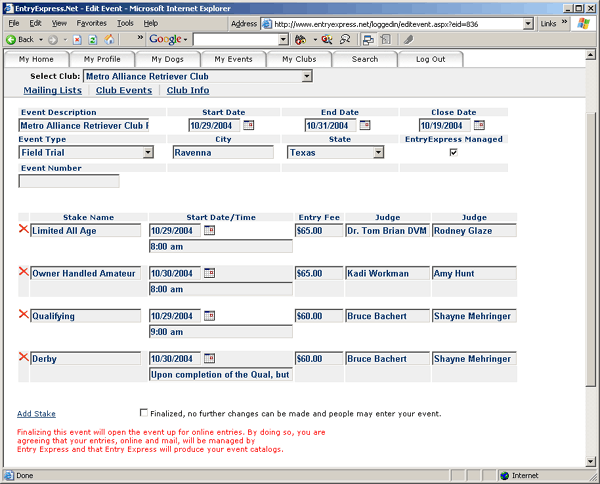Switch to the My Dogs tab
The height and width of the screenshot is (484, 600).
pyautogui.click(x=167, y=59)
